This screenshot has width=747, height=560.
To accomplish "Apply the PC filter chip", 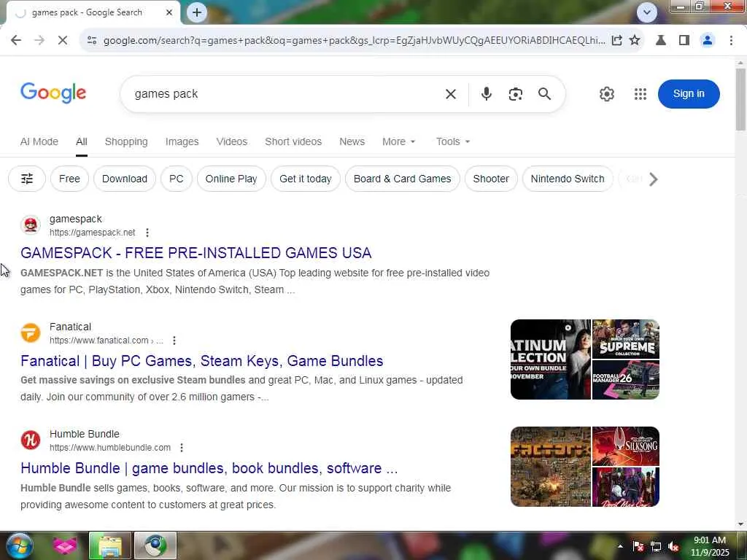I will click(x=177, y=179).
